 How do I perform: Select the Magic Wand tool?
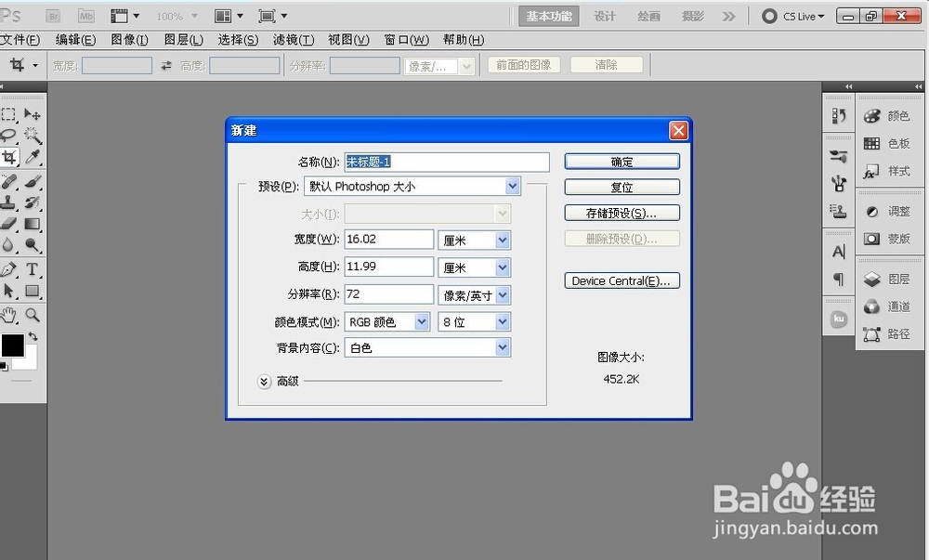[31, 137]
